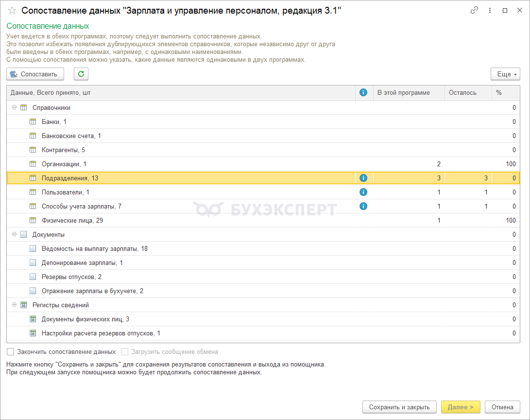
Task: Click table icon next to Банки
Action: [33, 122]
